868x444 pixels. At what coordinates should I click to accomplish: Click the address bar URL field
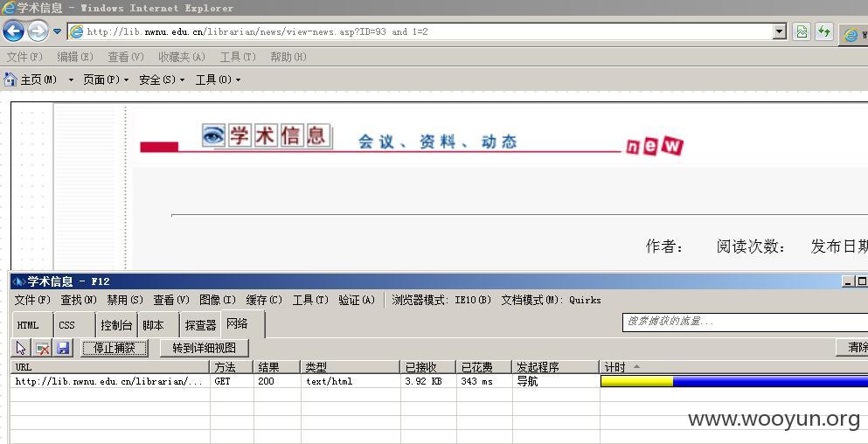pos(420,31)
